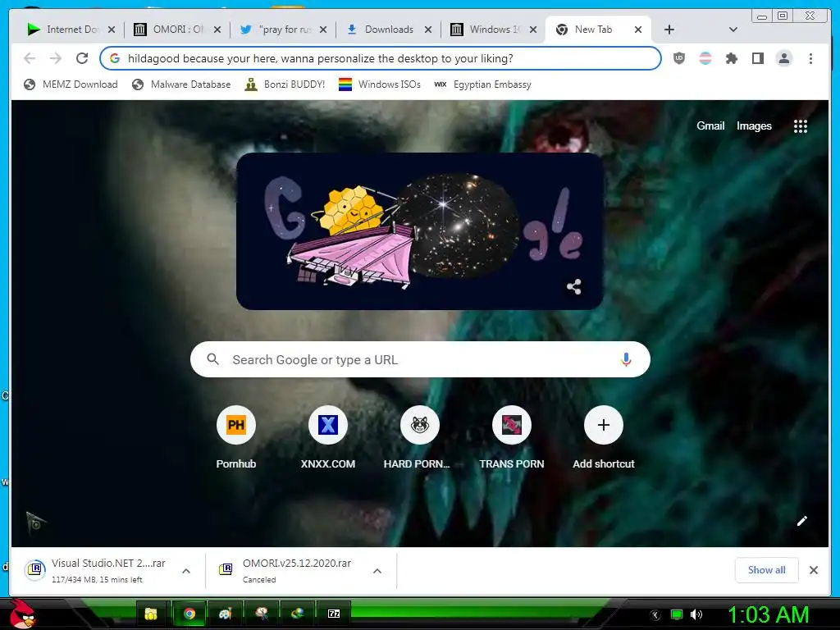Open the Internet Download Manager taskbar icon
840x630 pixels.
[297, 614]
